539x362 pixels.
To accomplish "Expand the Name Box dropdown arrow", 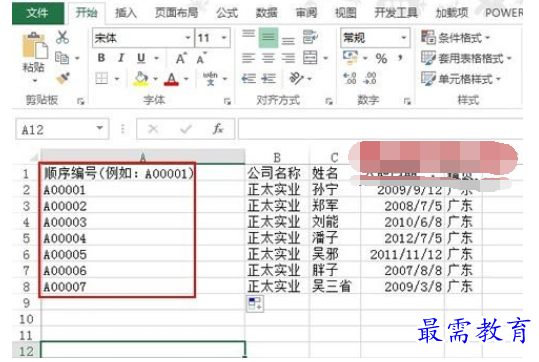I will (99, 128).
